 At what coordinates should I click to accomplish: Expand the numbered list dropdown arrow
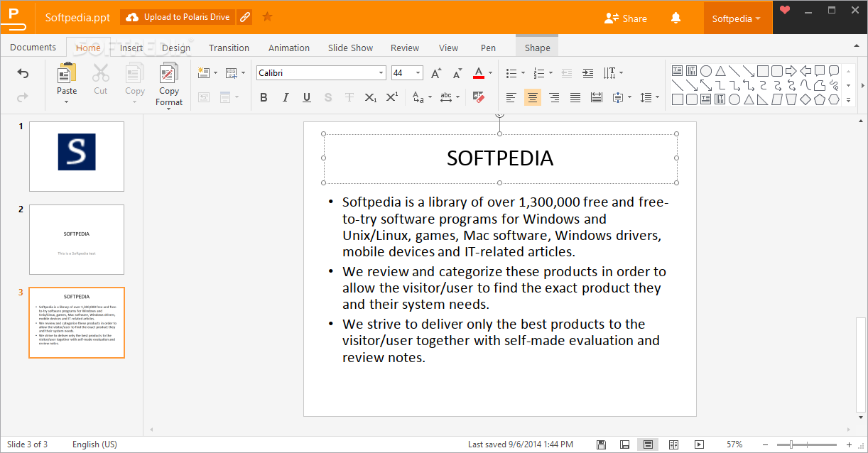pos(550,73)
